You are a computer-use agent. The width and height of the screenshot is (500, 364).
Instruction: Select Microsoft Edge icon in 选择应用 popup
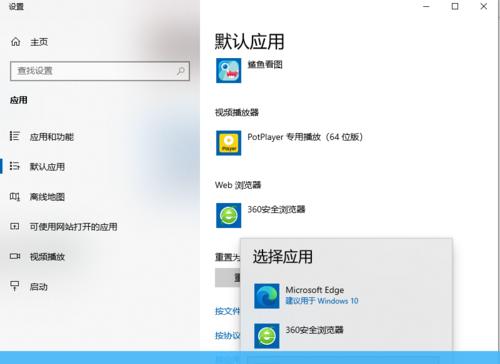point(267,296)
